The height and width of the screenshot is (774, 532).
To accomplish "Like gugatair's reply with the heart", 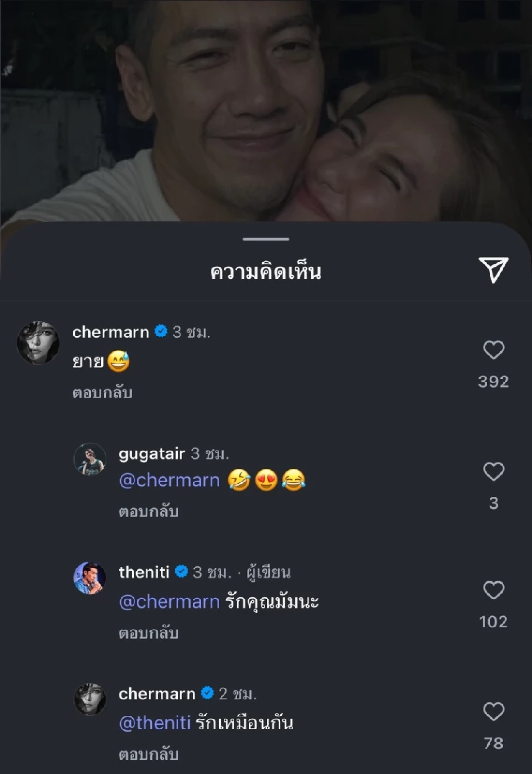I will pos(493,471).
